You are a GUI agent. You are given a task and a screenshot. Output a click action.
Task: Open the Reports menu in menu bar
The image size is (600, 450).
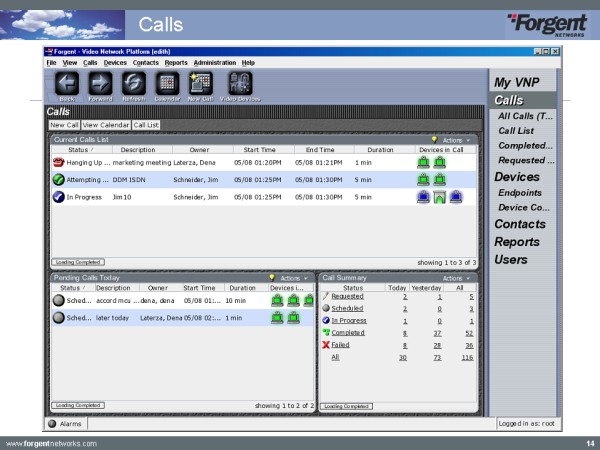pyautogui.click(x=176, y=63)
